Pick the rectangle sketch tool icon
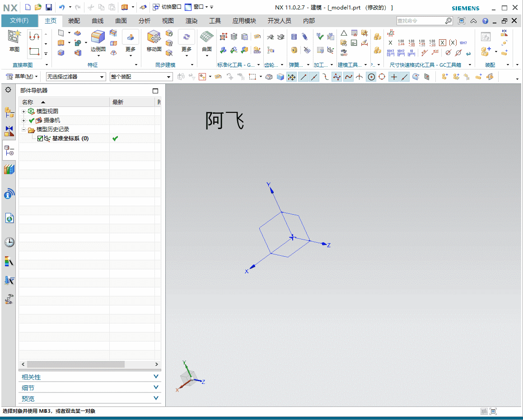Image resolution: width=523 pixels, height=420 pixels. click(x=34, y=51)
